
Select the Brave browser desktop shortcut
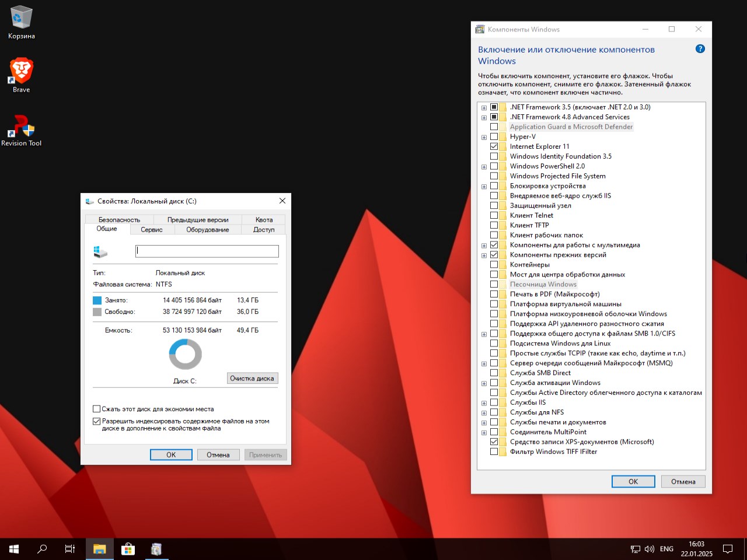[22, 75]
